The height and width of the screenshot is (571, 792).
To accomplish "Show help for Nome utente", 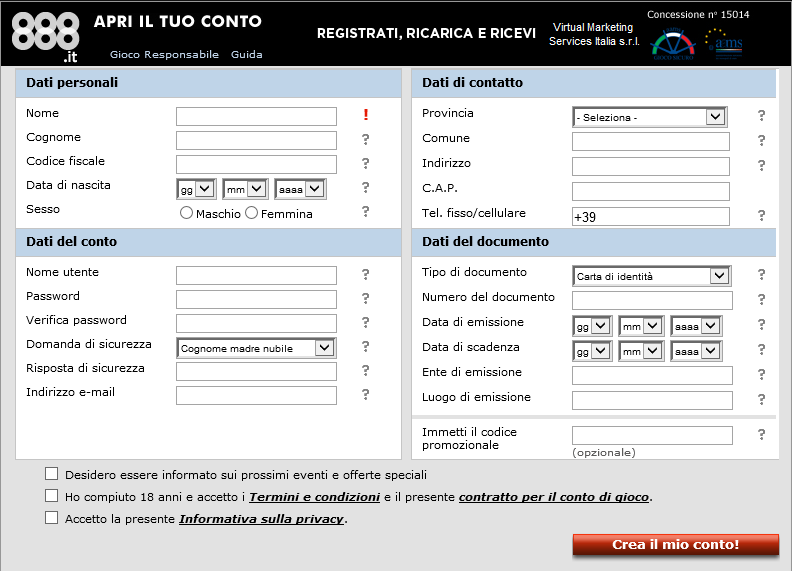I will [x=366, y=274].
